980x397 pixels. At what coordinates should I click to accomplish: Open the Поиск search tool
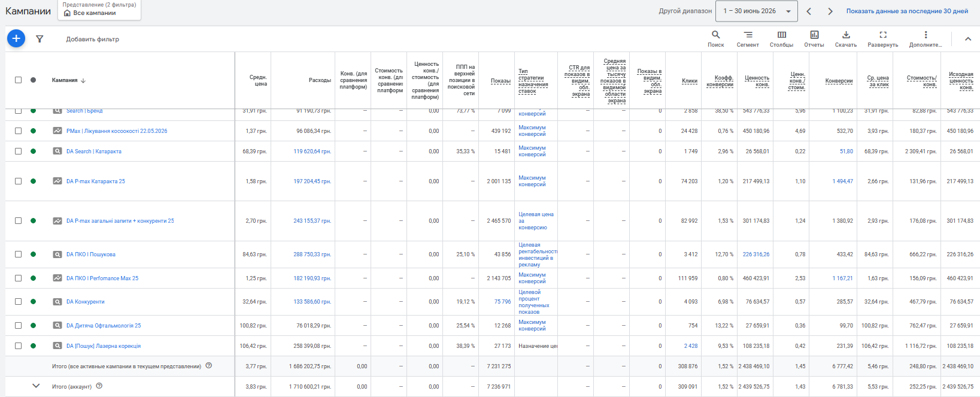(715, 39)
